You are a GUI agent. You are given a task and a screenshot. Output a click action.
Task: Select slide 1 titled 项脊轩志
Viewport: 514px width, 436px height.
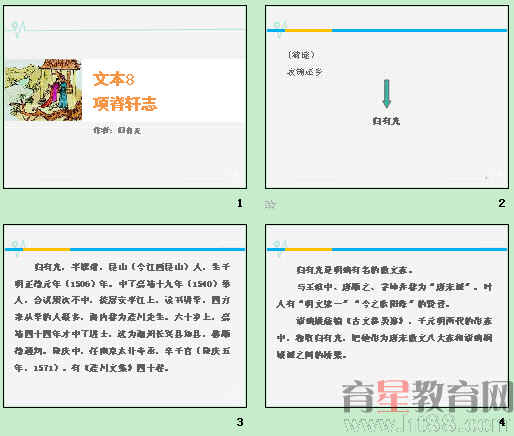click(125, 97)
